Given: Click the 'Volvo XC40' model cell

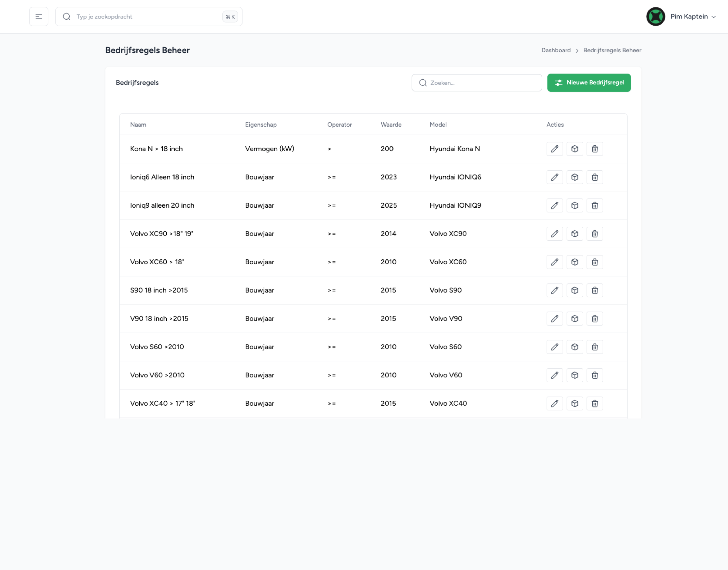Looking at the screenshot, I should 448,404.
